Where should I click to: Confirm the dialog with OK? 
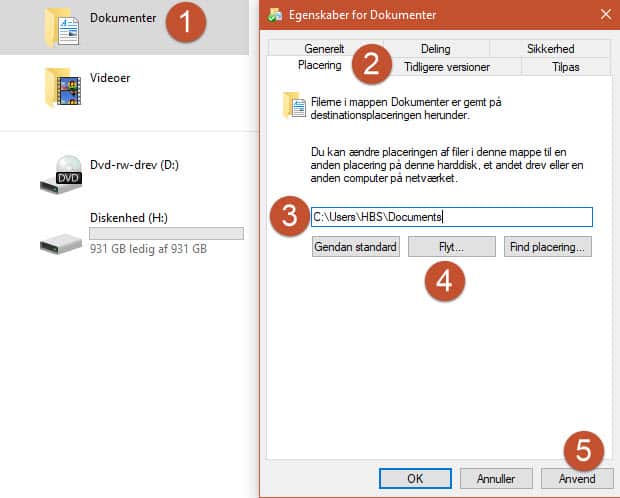pyautogui.click(x=415, y=478)
